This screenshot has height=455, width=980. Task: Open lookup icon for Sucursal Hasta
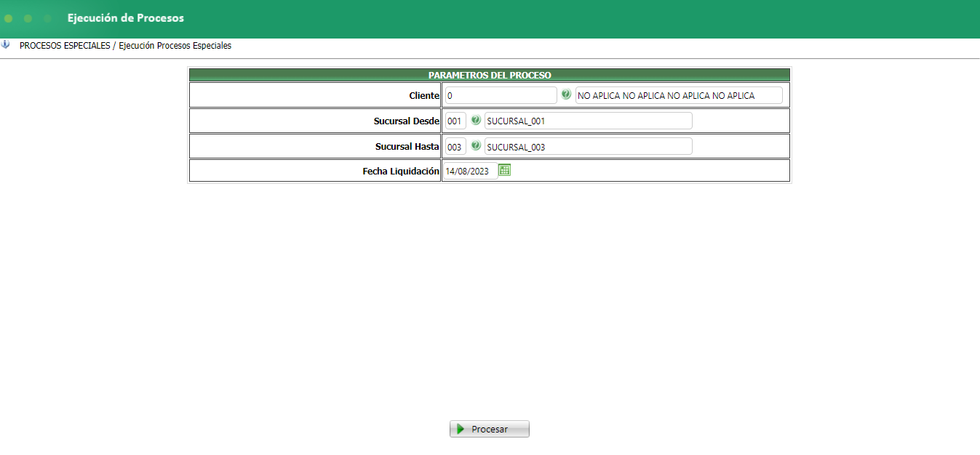476,145
